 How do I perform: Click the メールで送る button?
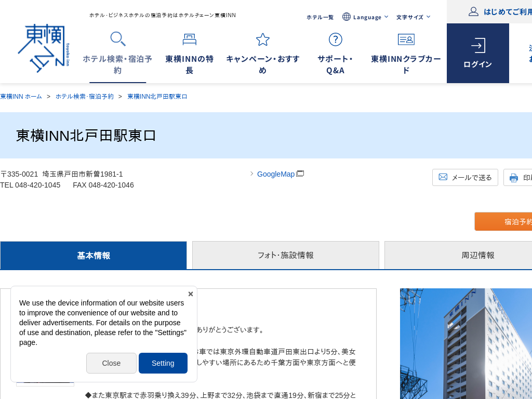pos(465,178)
